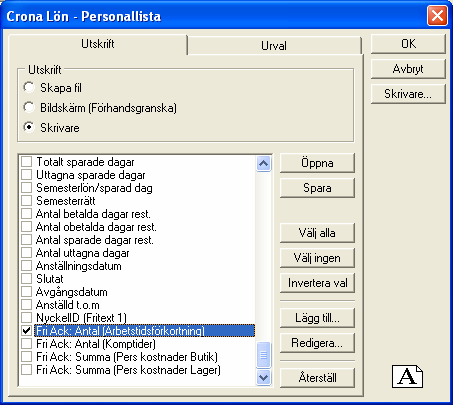Enable Antal sparade dagar rest. checkbox
453x405 pixels.
[x=26, y=240]
